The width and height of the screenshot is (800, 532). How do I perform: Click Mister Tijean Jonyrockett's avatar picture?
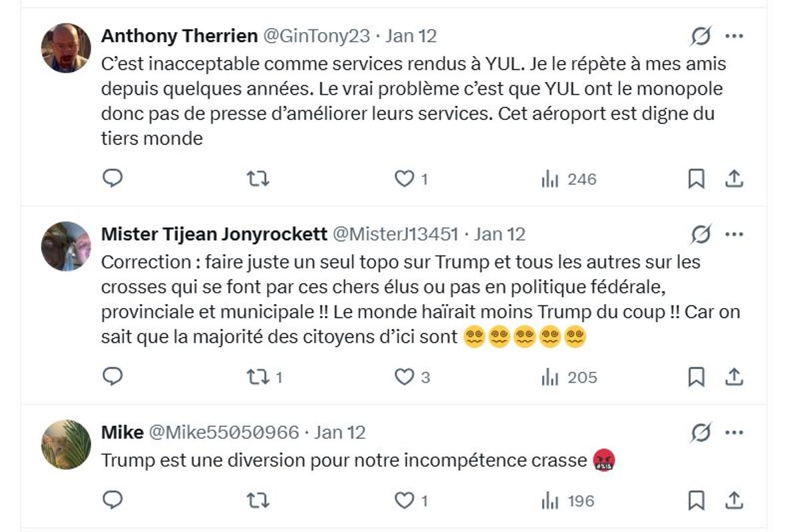click(x=66, y=246)
